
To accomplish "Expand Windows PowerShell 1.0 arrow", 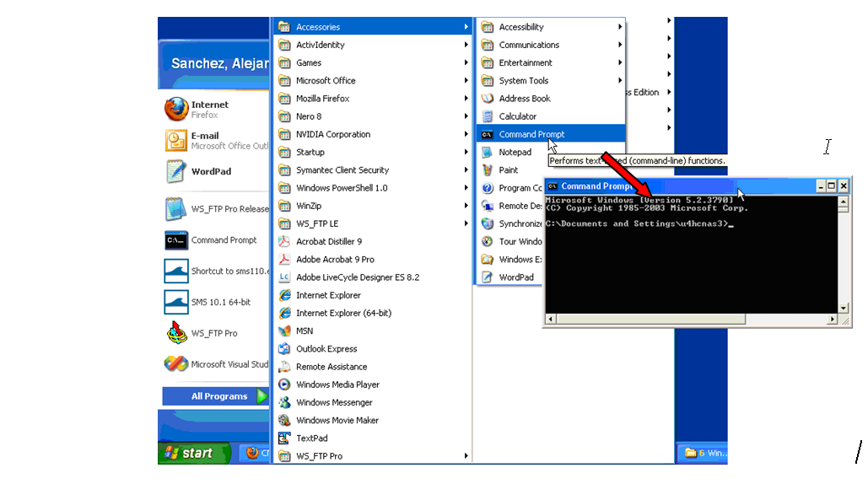I will tap(466, 187).
